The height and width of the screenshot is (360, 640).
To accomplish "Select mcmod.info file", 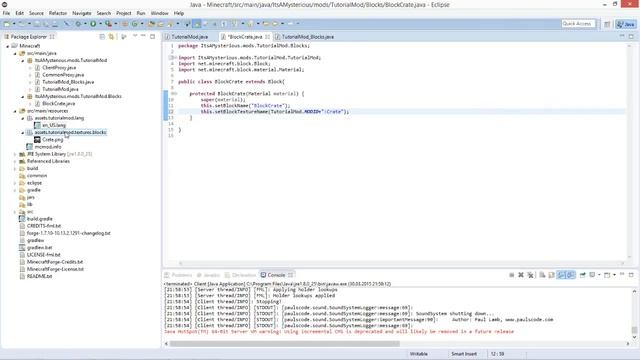I will [48, 147].
